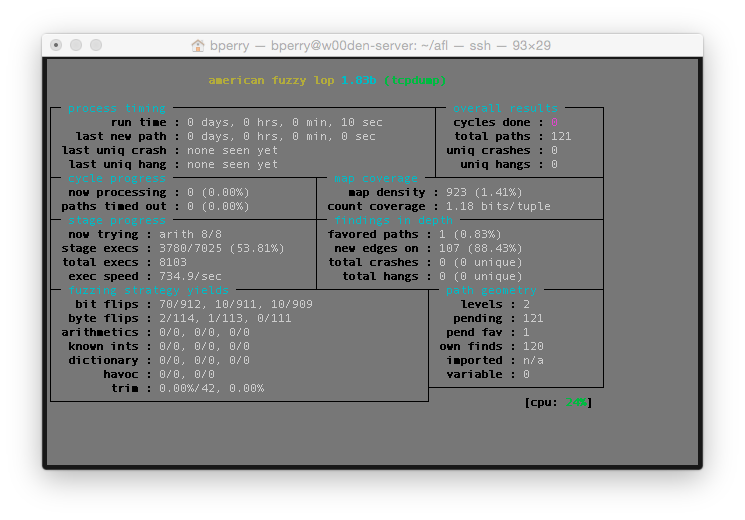Click the minimize window button
This screenshot has width=745, height=520.
(76, 45)
